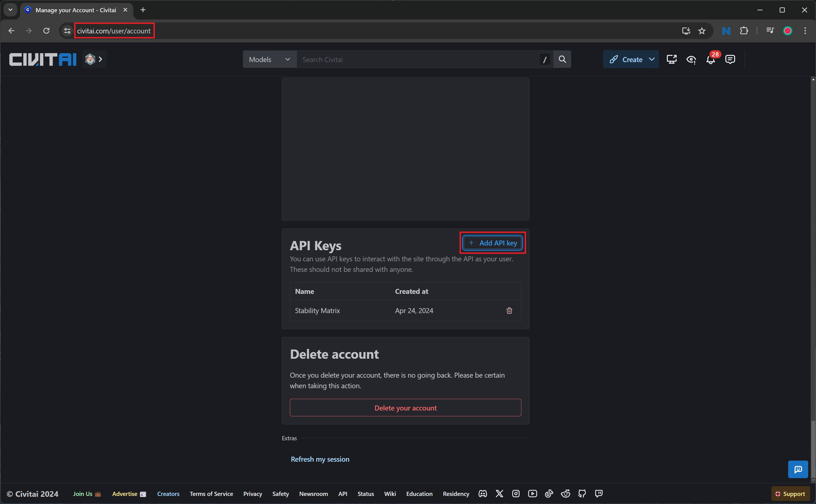Expand the Create button dropdown chevron
The image size is (816, 504).
pos(652,59)
